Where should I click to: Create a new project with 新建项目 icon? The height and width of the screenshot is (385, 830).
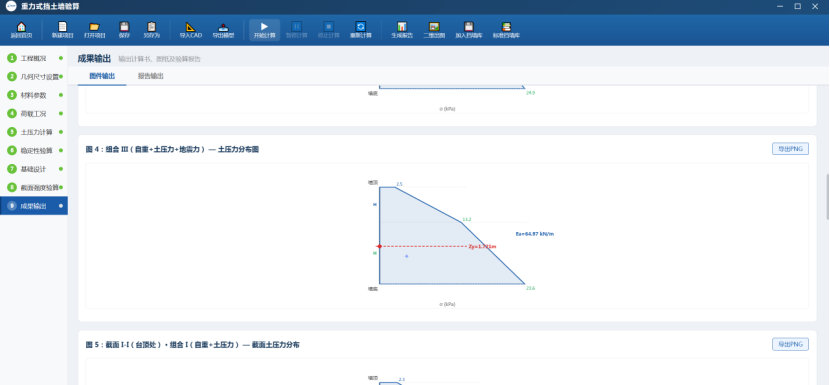click(62, 30)
